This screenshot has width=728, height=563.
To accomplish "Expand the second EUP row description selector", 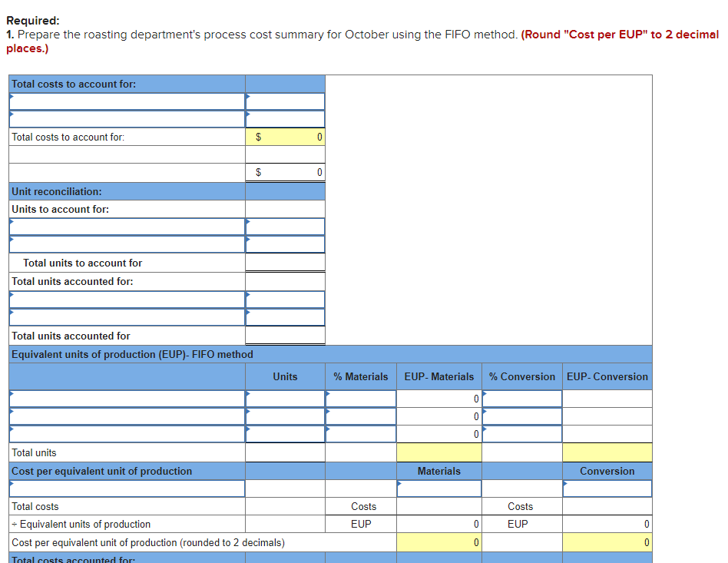I will [x=127, y=416].
